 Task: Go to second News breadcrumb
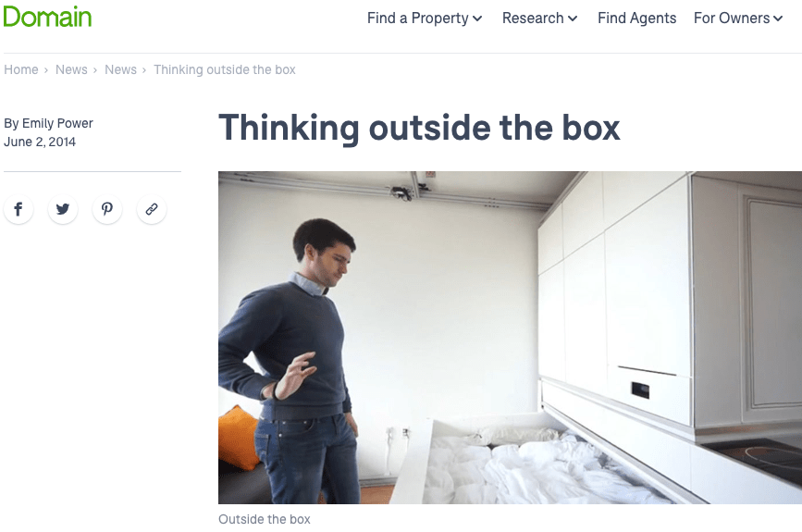[x=120, y=69]
